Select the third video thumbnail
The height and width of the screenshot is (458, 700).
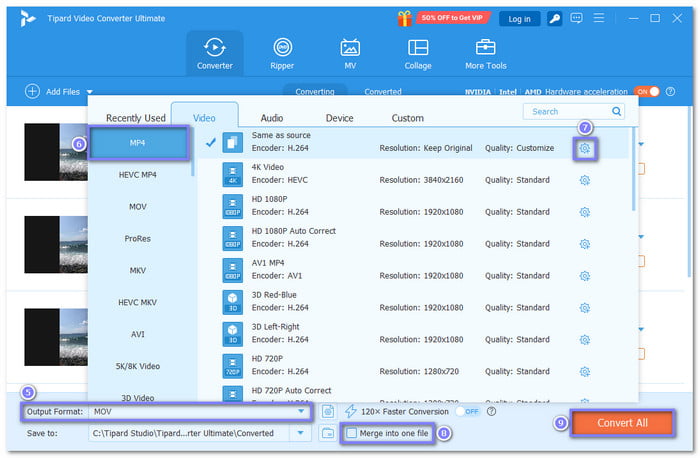(56, 337)
